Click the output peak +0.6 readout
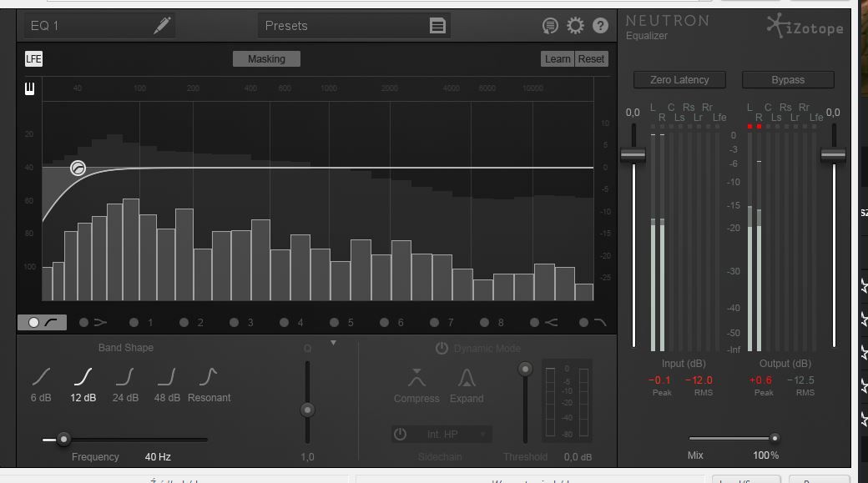Viewport: 868px width, 483px height. tap(760, 380)
